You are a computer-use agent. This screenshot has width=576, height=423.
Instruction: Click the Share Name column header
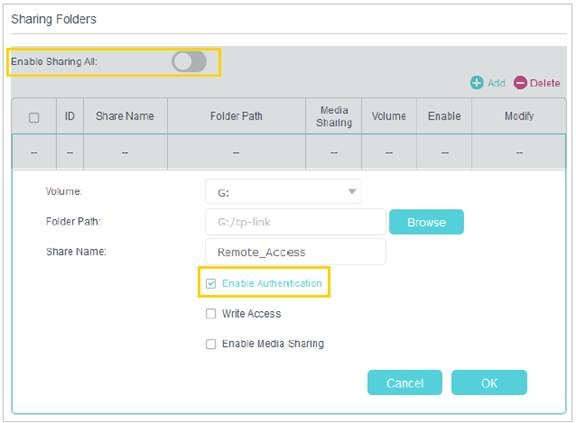point(125,116)
